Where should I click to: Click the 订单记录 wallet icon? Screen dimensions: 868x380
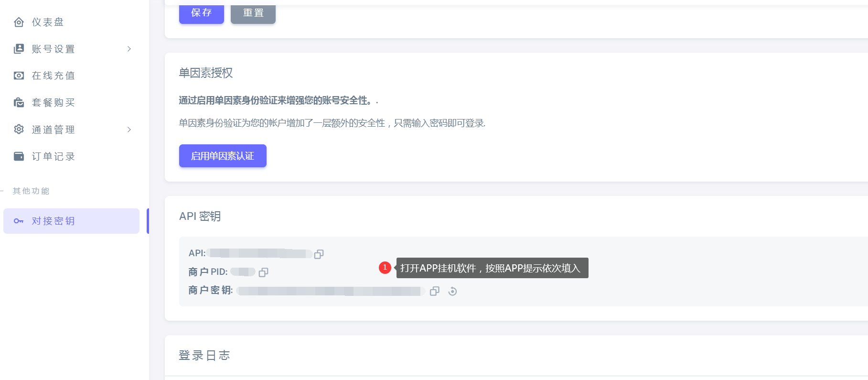tap(19, 156)
